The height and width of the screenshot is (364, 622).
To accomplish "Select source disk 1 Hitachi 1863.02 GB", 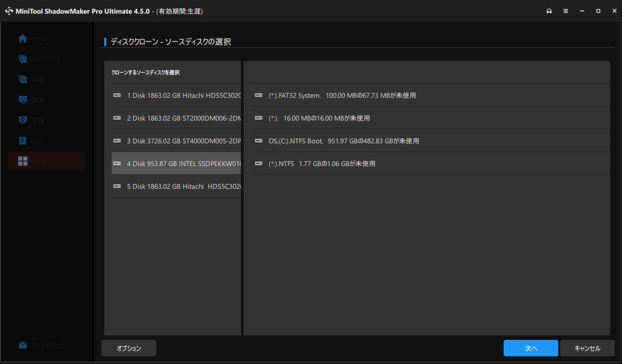I will (x=176, y=96).
